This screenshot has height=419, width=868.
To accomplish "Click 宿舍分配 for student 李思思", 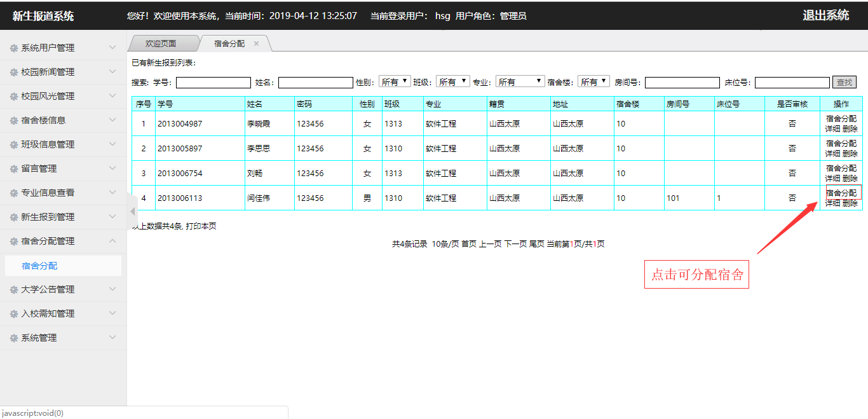I will 841,144.
